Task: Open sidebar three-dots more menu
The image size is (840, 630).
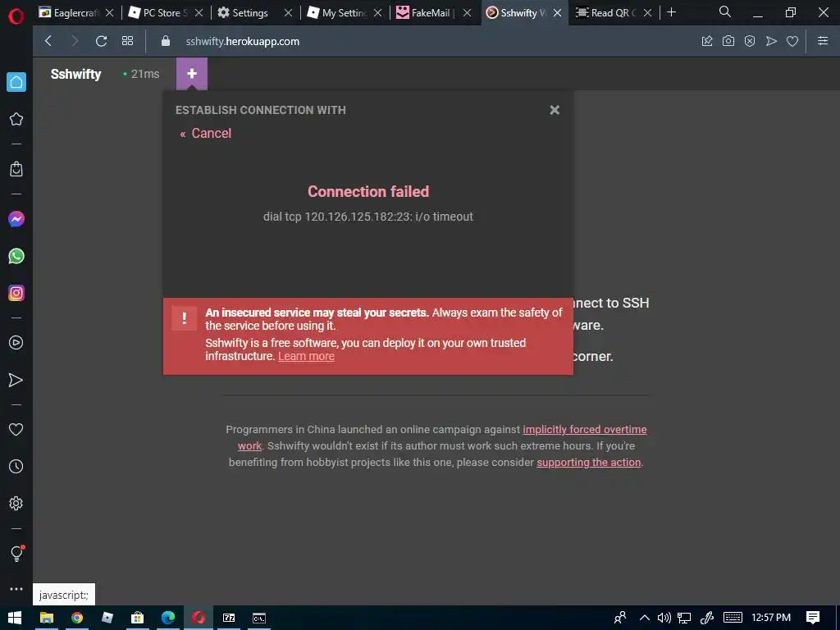Action: click(x=16, y=589)
